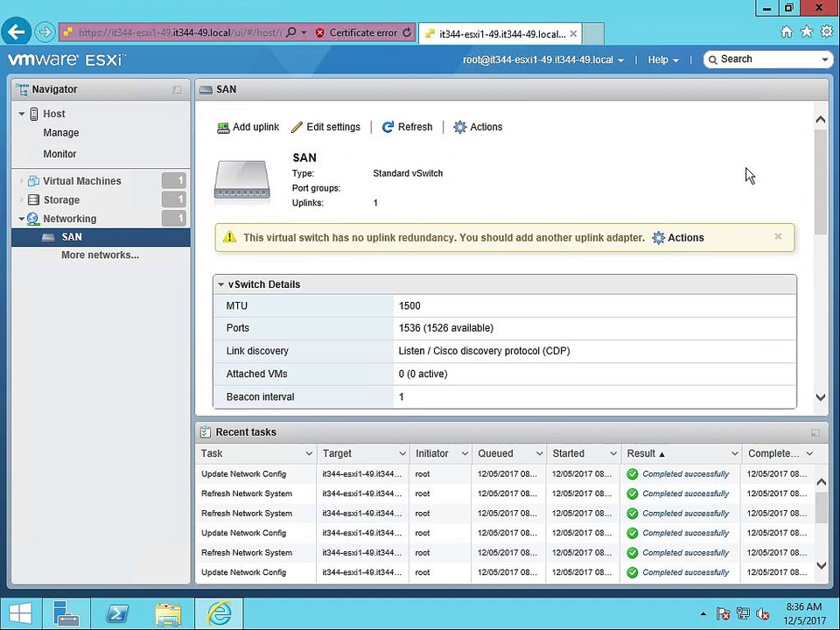Minimize the Recent tasks panel
This screenshot has height=630, width=840.
(x=815, y=433)
